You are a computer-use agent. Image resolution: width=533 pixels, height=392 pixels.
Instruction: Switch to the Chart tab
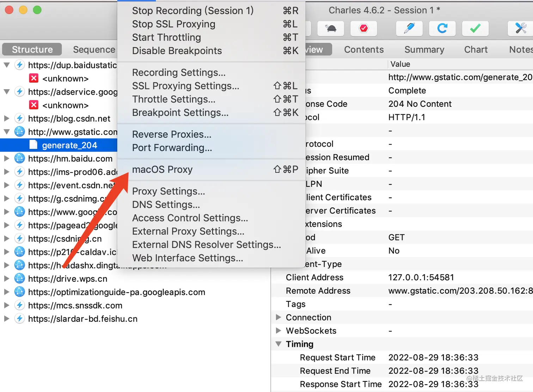coord(476,49)
